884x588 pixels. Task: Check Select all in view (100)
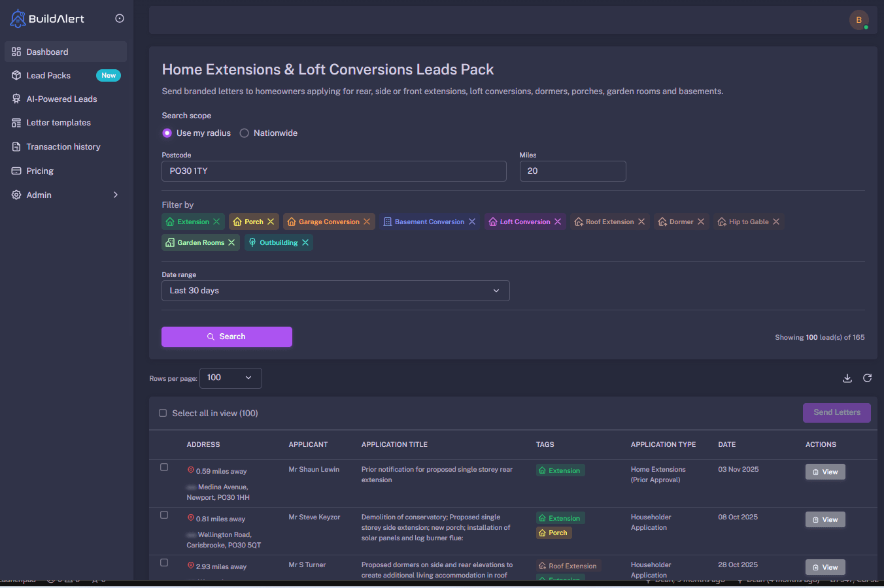pos(163,412)
